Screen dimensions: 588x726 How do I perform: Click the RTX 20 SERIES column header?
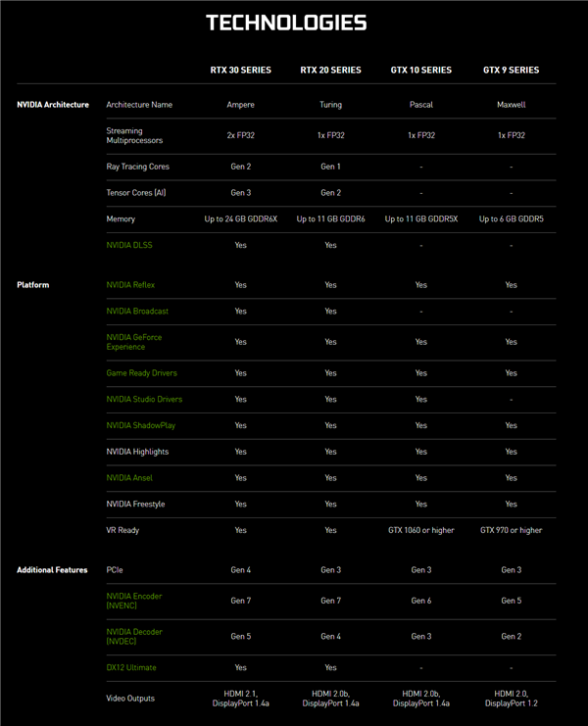point(330,70)
